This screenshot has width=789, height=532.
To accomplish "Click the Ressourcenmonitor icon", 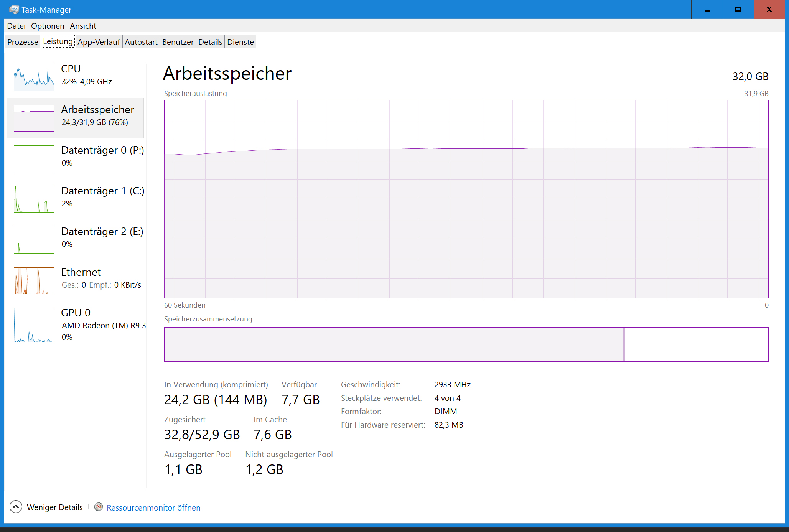I will coord(99,507).
